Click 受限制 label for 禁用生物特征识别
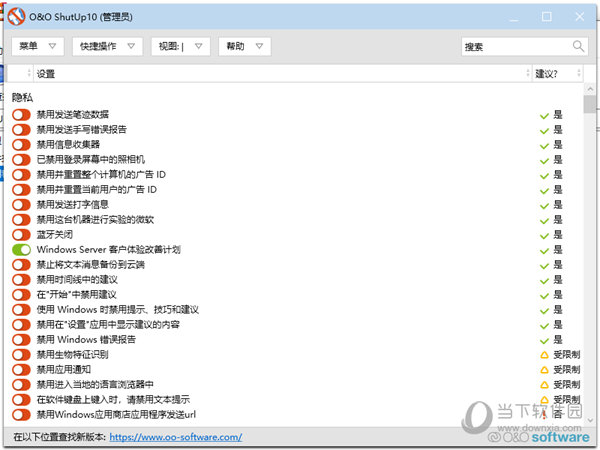 click(567, 355)
